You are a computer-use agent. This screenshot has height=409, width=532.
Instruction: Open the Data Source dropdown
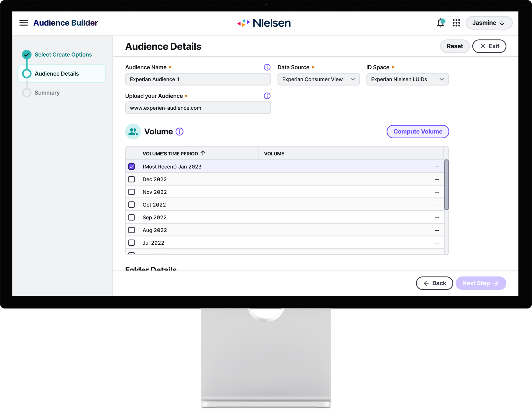click(318, 79)
